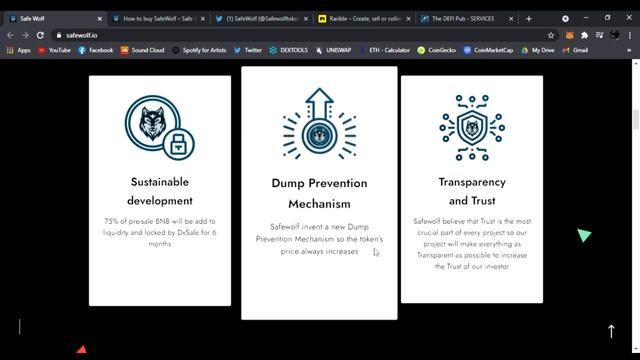Open the Twitter bookmark
This screenshot has width=640, height=360.
(248, 50)
